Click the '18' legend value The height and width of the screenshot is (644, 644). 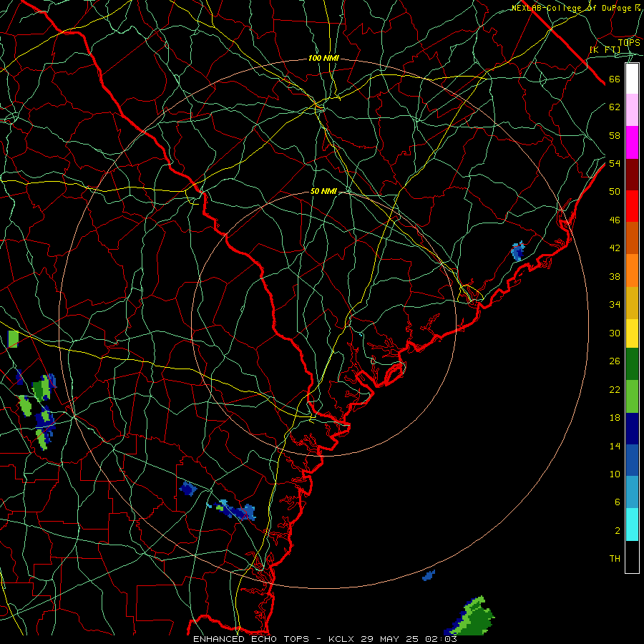pos(615,418)
